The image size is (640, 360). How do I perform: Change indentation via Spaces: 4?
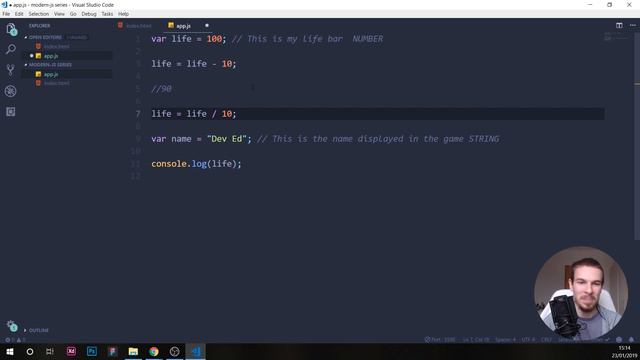pos(505,340)
